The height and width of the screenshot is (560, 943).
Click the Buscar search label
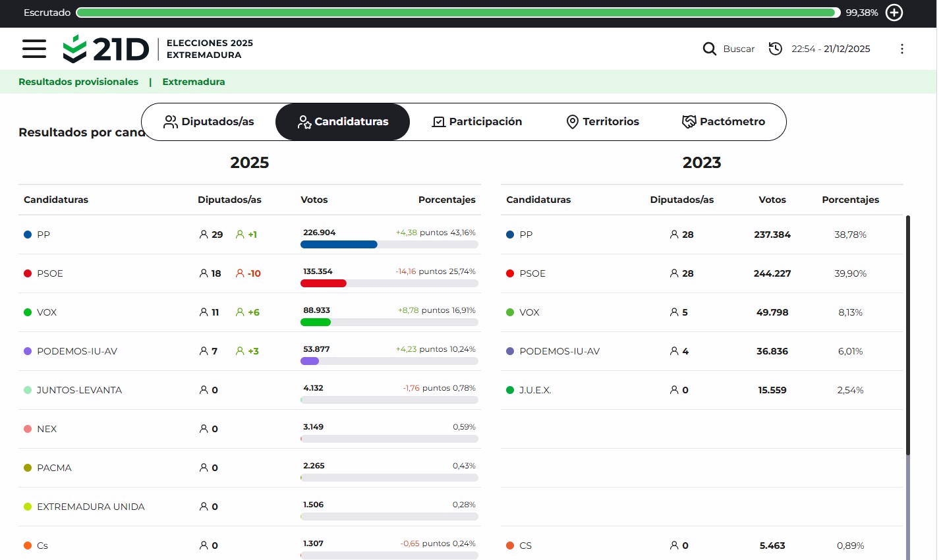[739, 49]
